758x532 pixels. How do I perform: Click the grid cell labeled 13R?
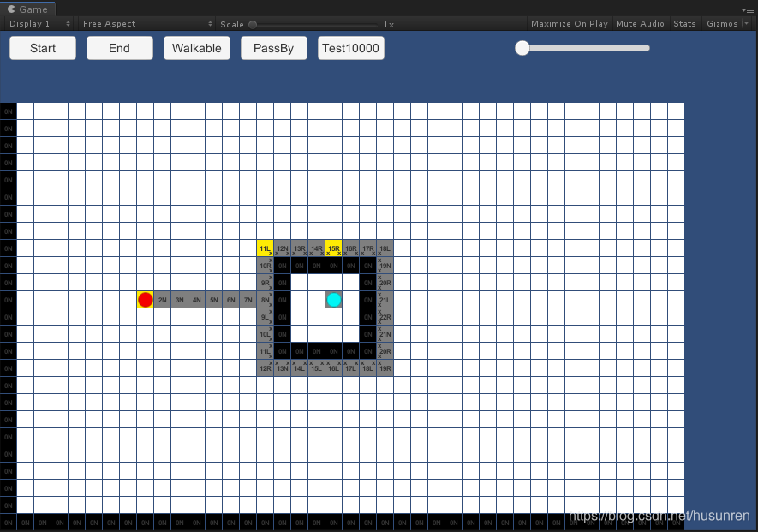click(x=300, y=248)
